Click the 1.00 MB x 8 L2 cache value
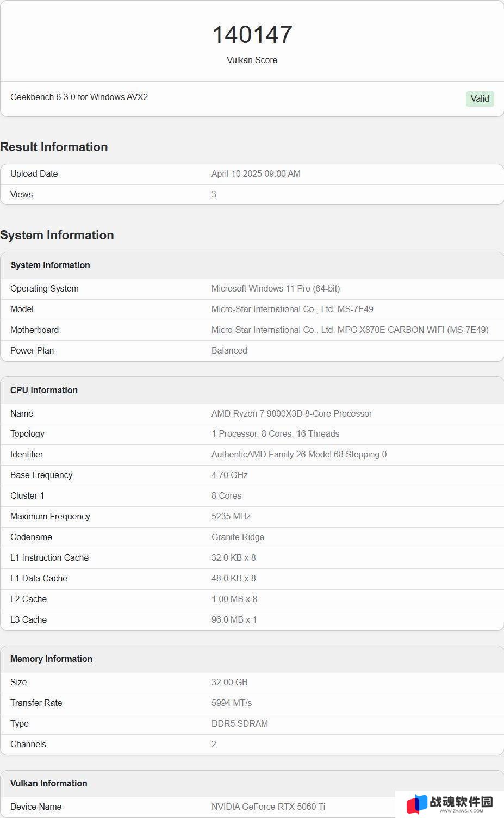 pos(234,599)
